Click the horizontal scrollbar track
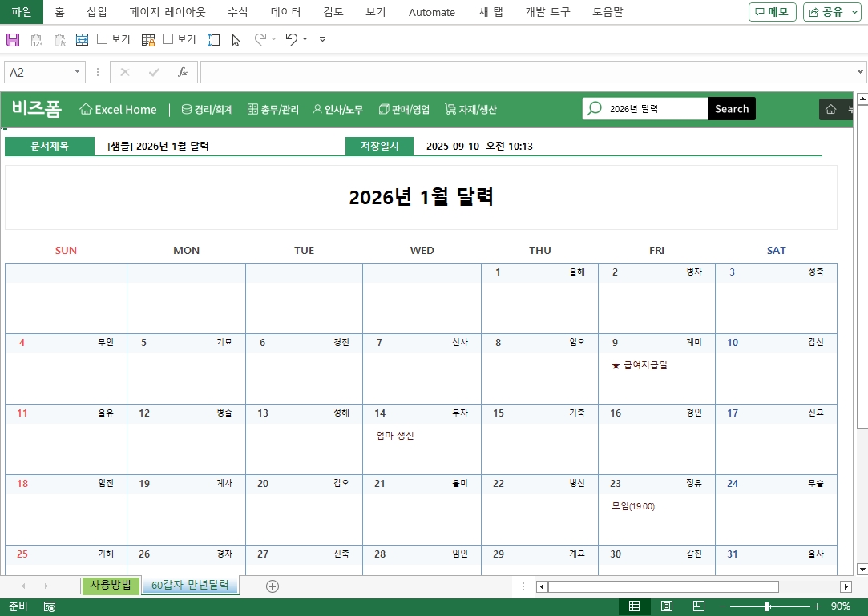This screenshot has height=616, width=868. tap(663, 586)
